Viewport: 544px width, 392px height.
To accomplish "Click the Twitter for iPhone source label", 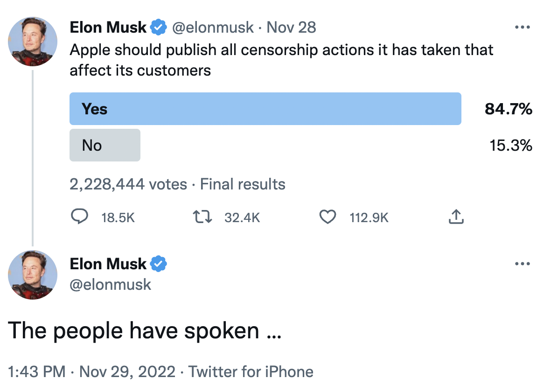I will coord(251,371).
